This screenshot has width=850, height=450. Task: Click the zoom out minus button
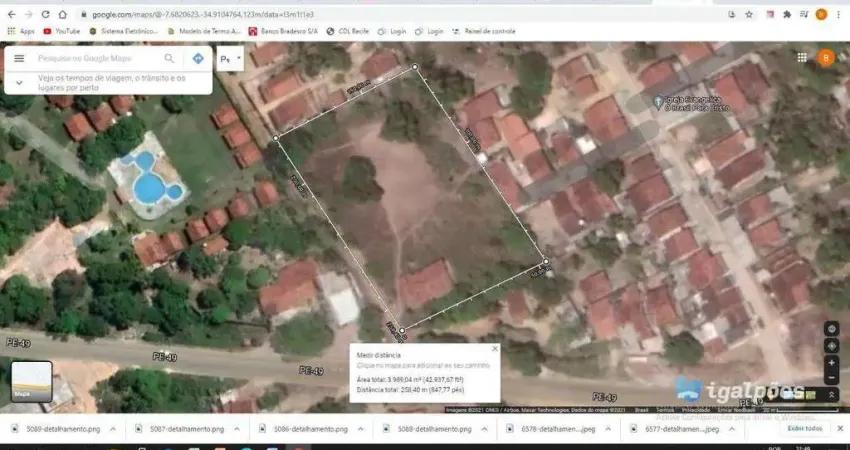pos(831,378)
